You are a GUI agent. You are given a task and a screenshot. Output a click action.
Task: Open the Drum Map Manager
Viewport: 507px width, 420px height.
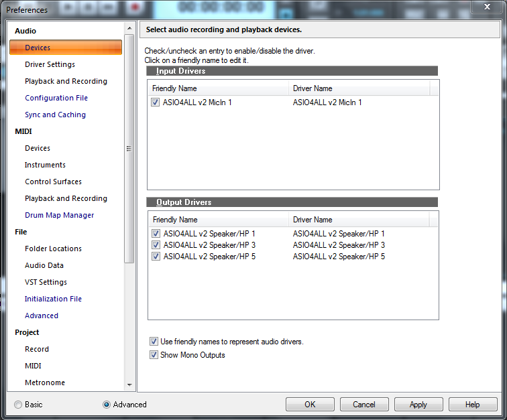tap(60, 215)
